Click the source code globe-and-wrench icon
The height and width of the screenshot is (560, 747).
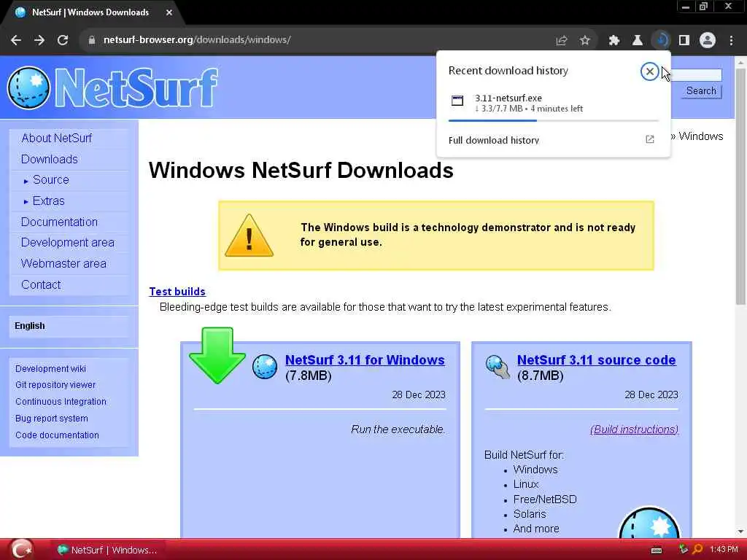498,367
